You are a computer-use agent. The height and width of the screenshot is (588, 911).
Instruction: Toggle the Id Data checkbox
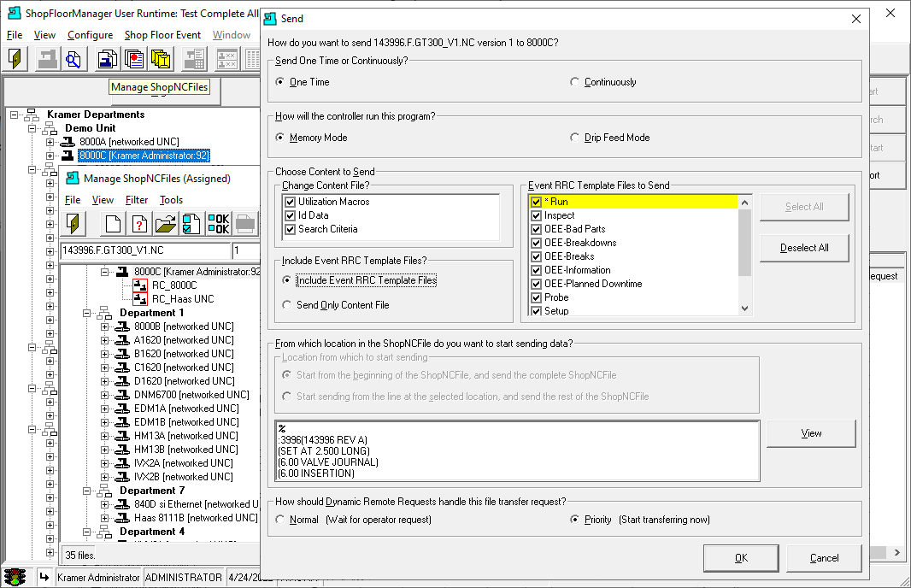291,215
